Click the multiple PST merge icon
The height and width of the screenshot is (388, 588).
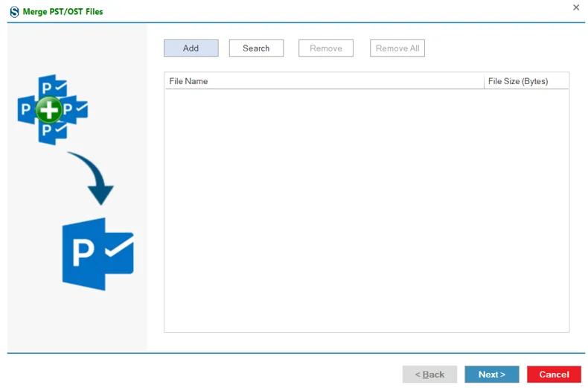pos(53,109)
